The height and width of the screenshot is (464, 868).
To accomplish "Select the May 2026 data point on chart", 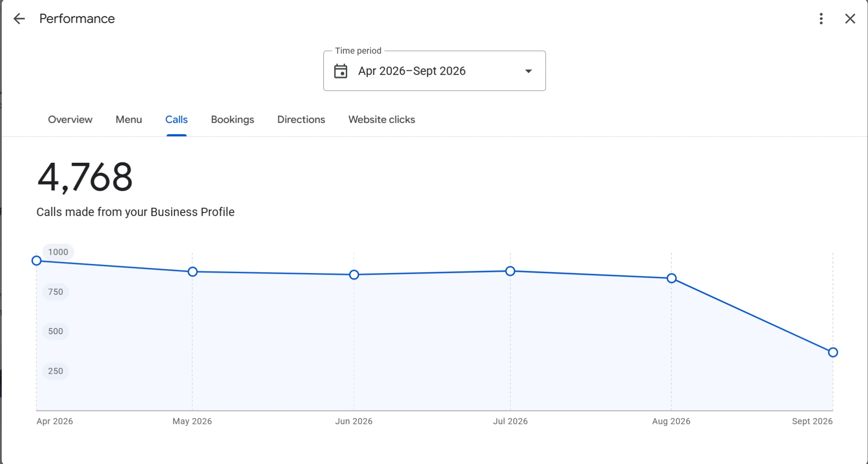I will 193,272.
